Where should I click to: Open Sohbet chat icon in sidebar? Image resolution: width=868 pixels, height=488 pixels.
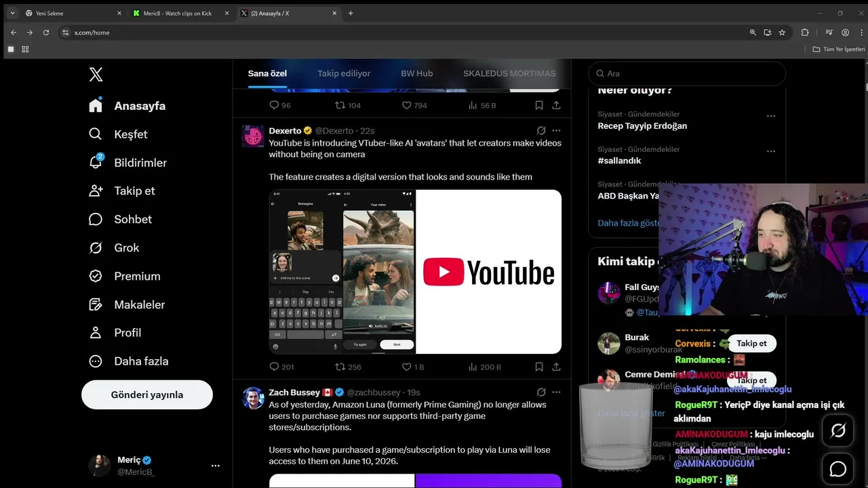(x=96, y=219)
